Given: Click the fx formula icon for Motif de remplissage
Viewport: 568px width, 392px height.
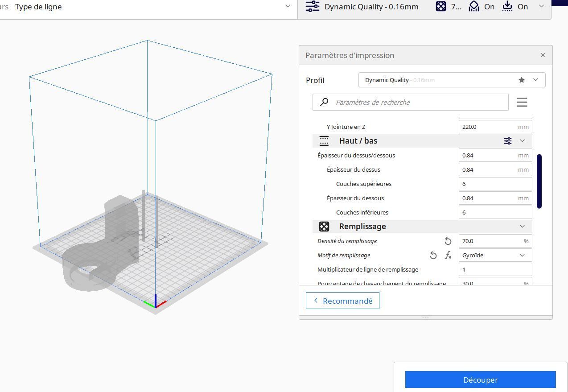Looking at the screenshot, I should [448, 256].
